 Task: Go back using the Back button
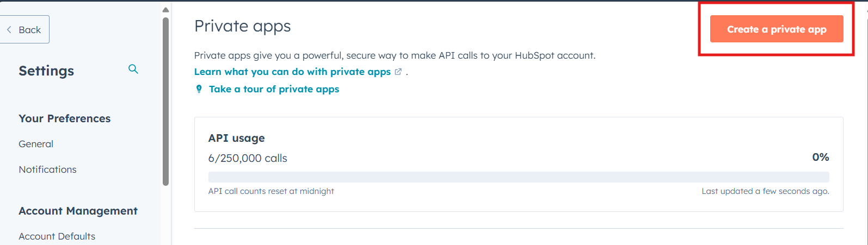24,30
